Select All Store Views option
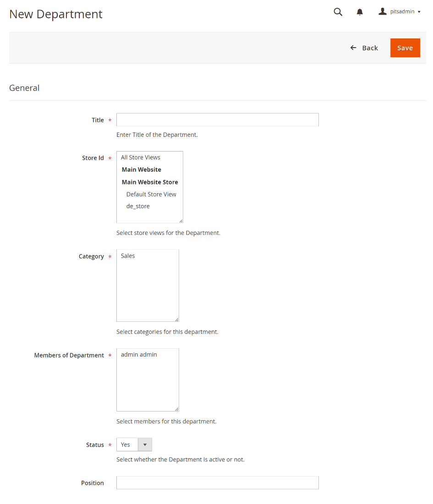The image size is (433, 504). tap(141, 157)
